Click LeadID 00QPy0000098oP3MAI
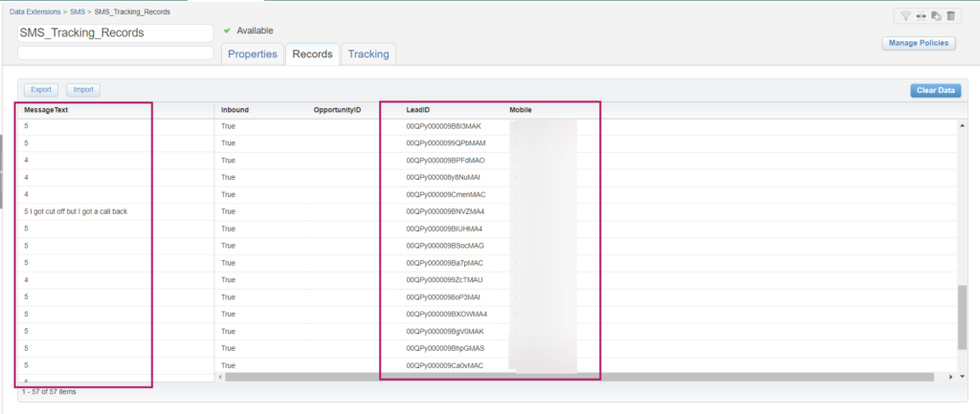 coord(443,296)
